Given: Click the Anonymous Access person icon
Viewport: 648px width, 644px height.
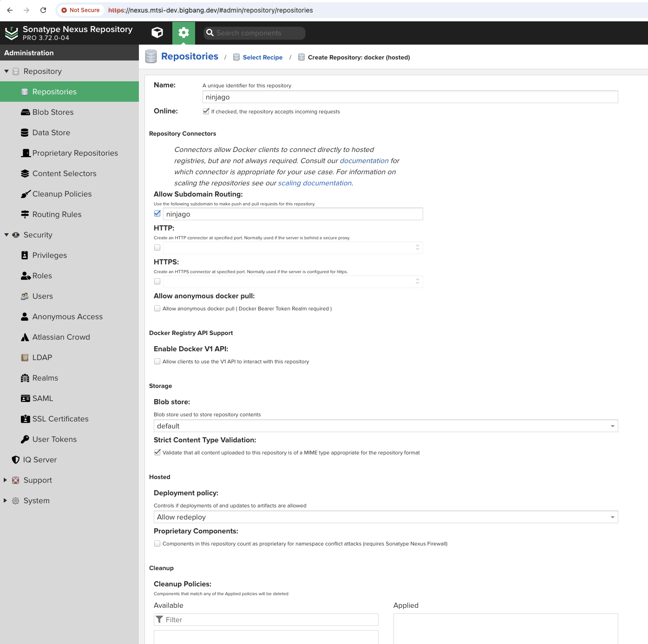Looking at the screenshot, I should 25,317.
